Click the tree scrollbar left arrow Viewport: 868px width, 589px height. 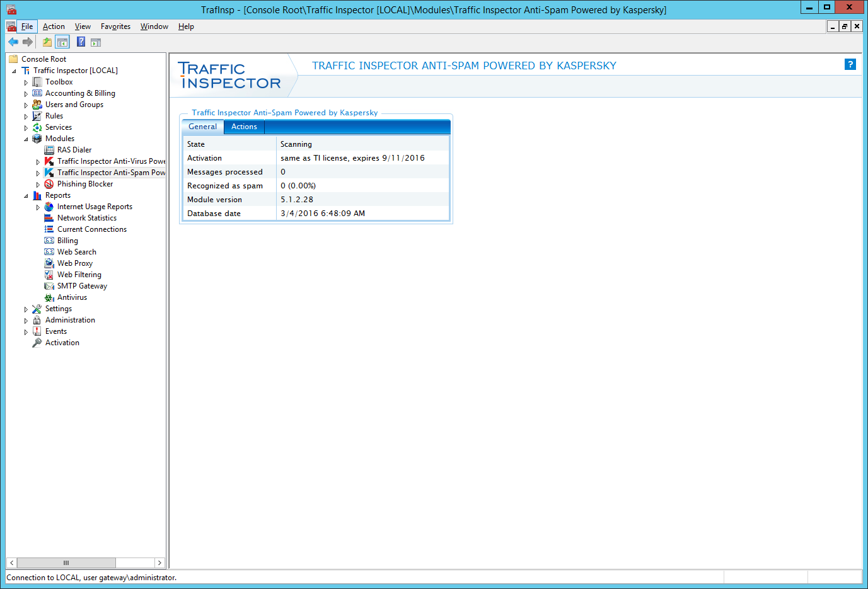[11, 563]
